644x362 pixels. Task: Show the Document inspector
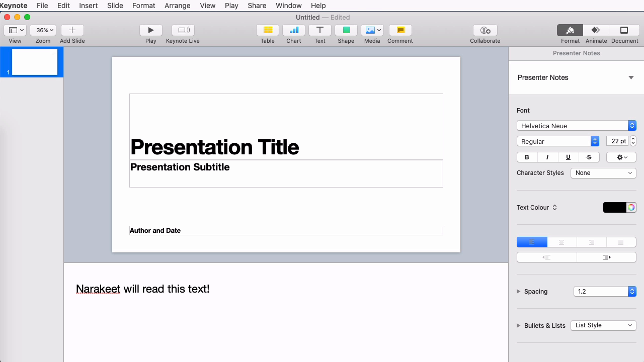(x=624, y=30)
